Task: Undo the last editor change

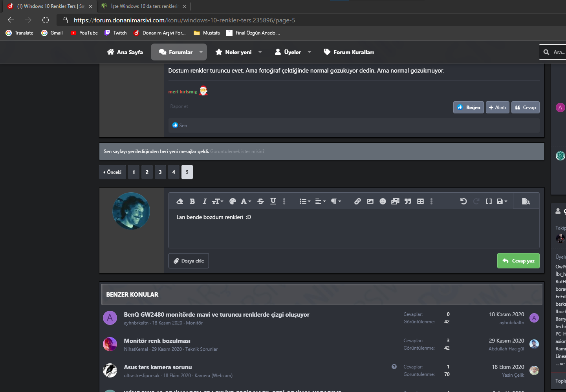Action: coord(463,201)
